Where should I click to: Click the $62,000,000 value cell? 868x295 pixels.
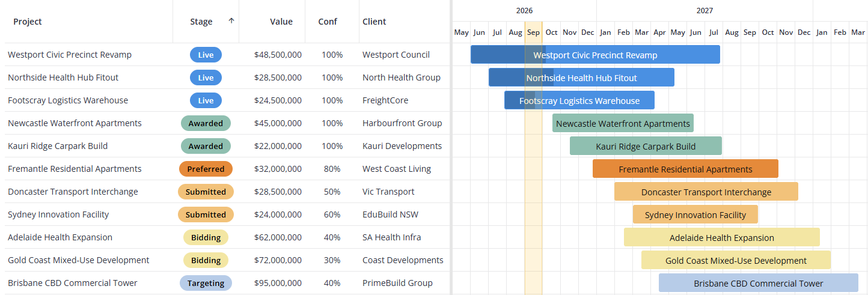tap(278, 237)
